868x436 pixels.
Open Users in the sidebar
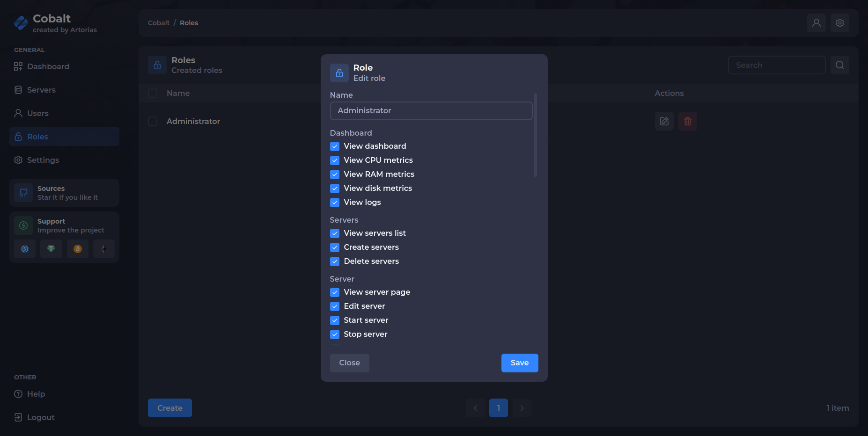pyautogui.click(x=64, y=113)
